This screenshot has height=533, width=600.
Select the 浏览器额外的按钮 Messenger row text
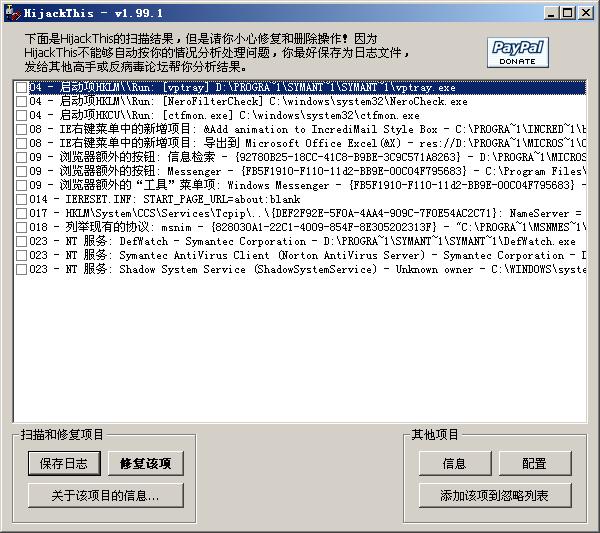pyautogui.click(x=307, y=171)
